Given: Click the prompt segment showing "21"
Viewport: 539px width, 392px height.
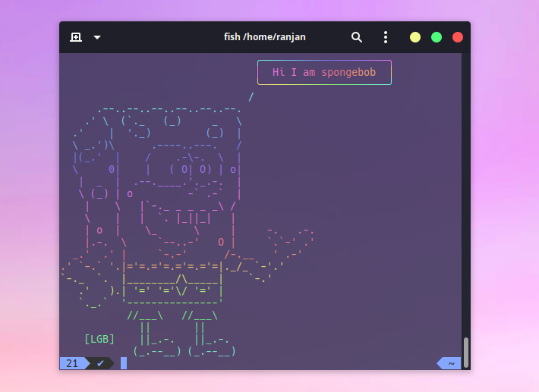Looking at the screenshot, I should click(x=72, y=363).
